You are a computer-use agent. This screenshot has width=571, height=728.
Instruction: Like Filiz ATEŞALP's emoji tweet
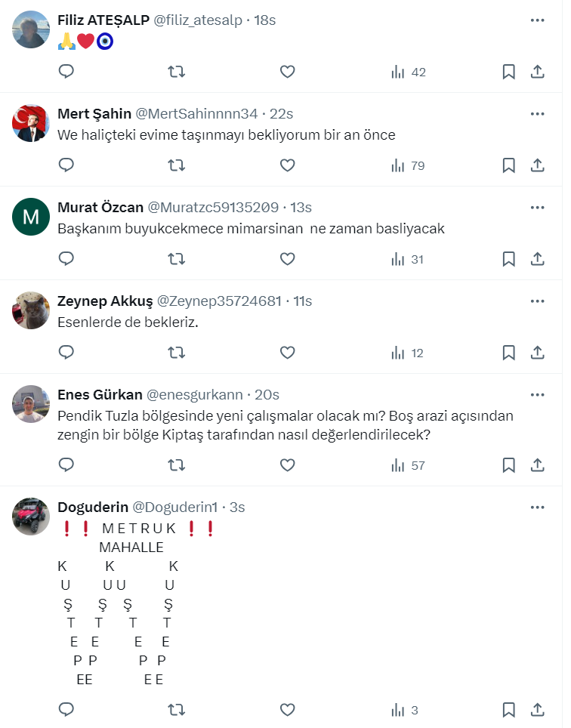(x=287, y=72)
